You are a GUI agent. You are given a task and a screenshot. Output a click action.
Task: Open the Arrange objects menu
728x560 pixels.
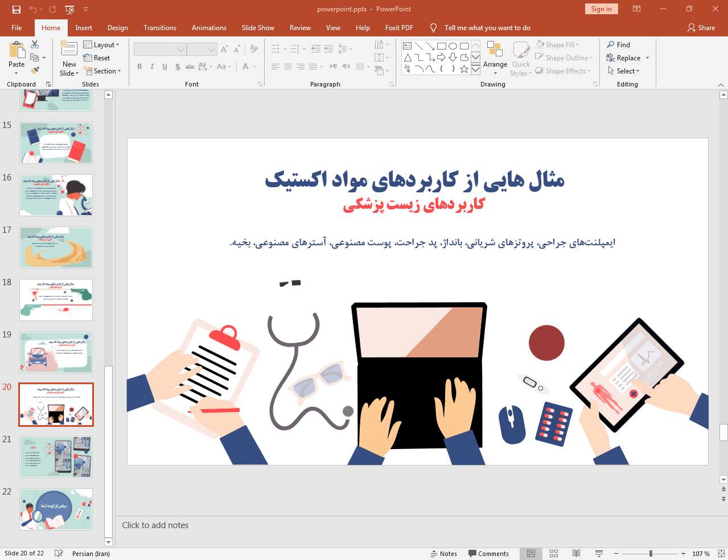pyautogui.click(x=495, y=59)
